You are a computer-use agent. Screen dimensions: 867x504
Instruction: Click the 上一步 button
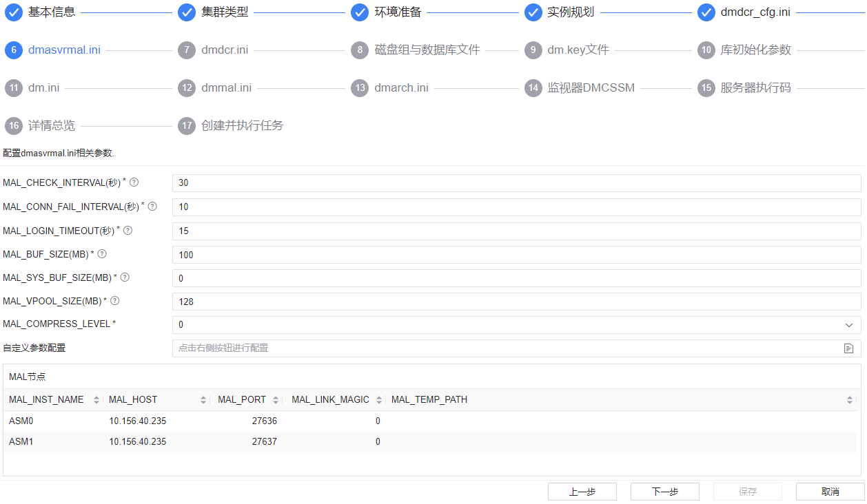[x=582, y=492]
